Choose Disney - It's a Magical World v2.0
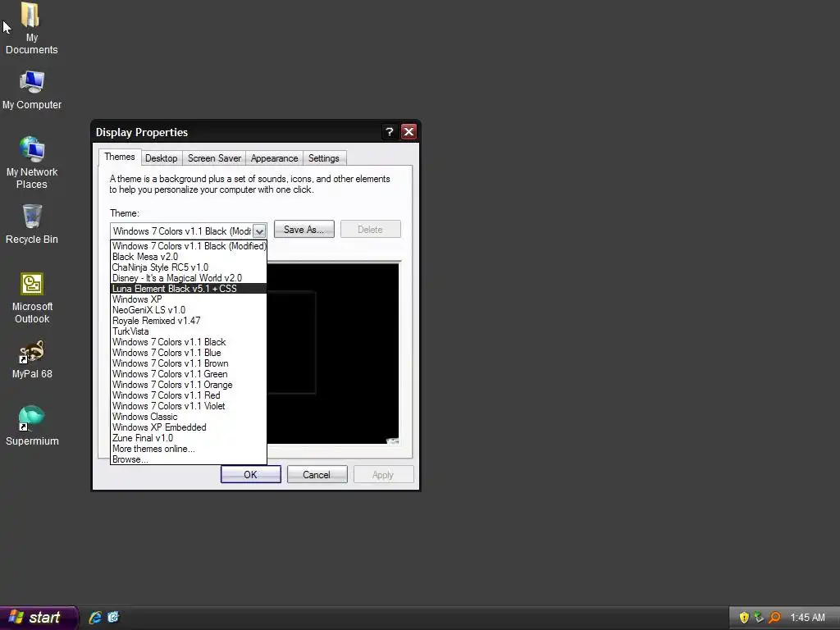Image resolution: width=840 pixels, height=630 pixels. click(189, 278)
